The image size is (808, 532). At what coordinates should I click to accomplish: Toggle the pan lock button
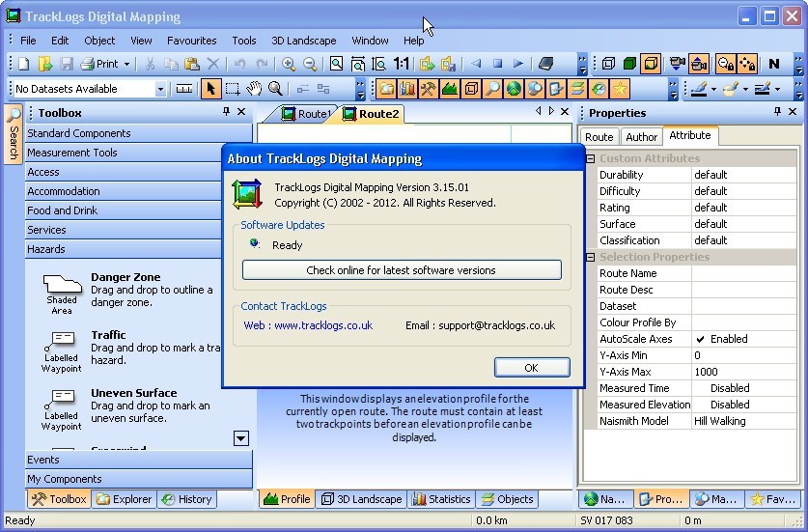pyautogui.click(x=746, y=64)
